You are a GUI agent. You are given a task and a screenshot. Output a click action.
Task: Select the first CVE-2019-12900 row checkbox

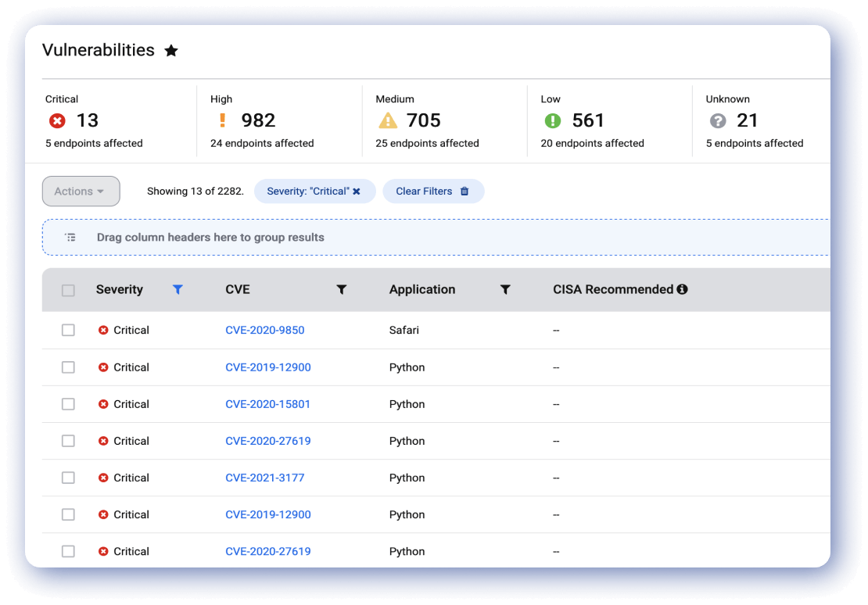coord(68,367)
